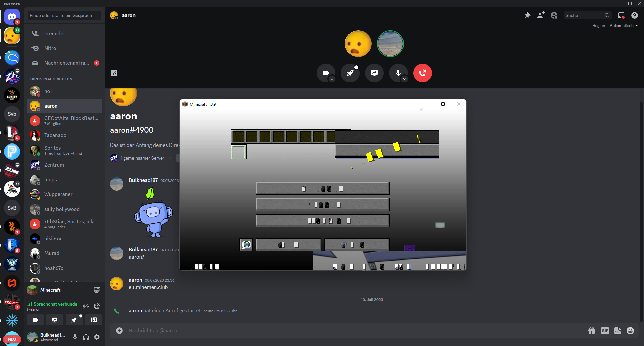Open the microphone options arrow
This screenshot has height=346, width=644.
pos(405,79)
